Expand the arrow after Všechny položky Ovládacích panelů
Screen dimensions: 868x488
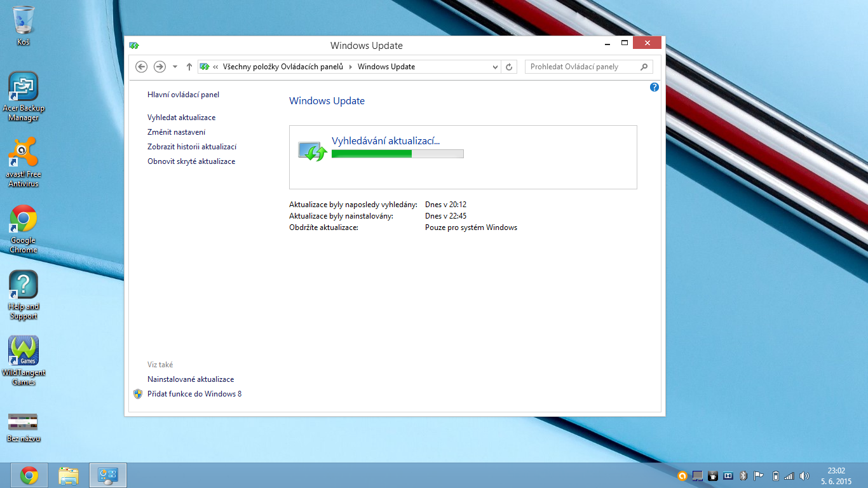coord(350,67)
